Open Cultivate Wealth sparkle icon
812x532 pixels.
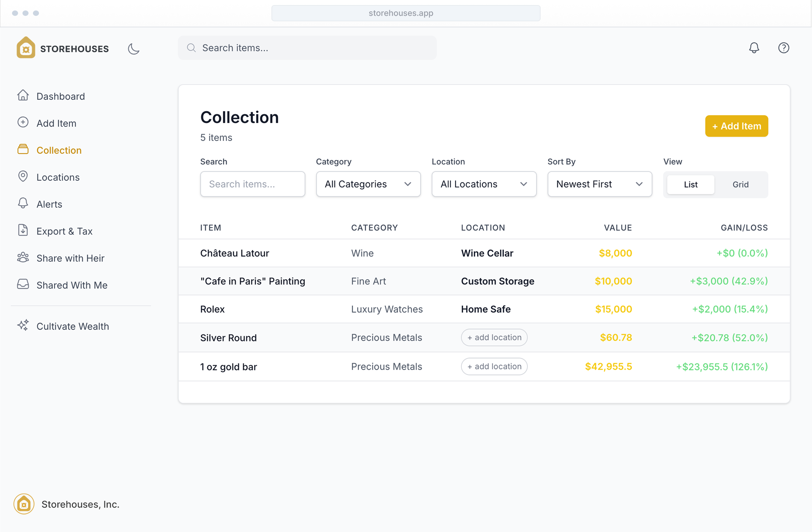click(x=23, y=325)
